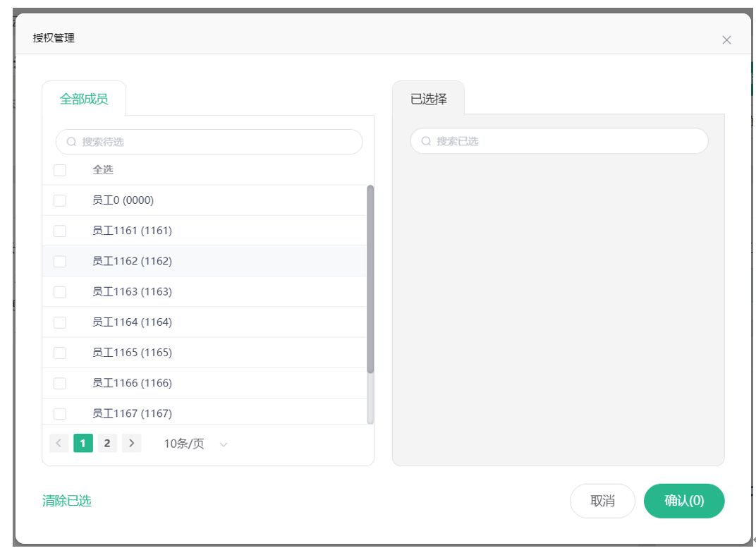Click the member list vertical scrollbar
This screenshot has width=756, height=553.
pos(370,279)
